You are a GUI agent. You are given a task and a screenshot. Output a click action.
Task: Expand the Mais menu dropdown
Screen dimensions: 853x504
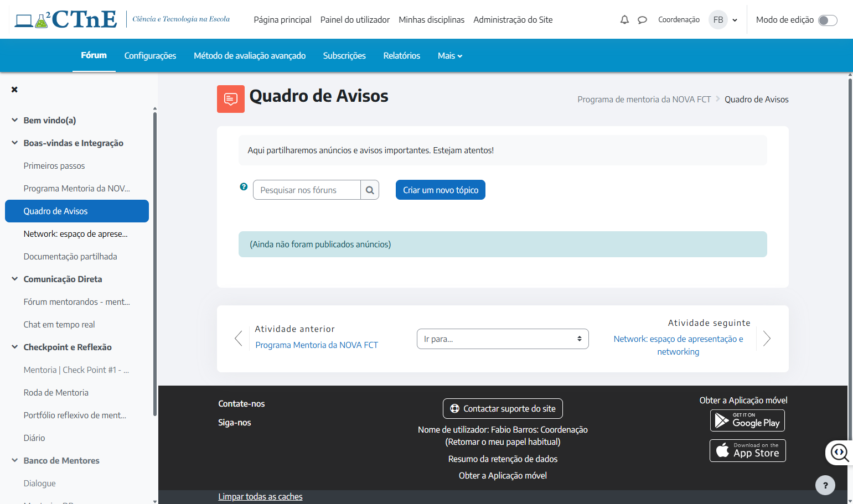tap(450, 56)
